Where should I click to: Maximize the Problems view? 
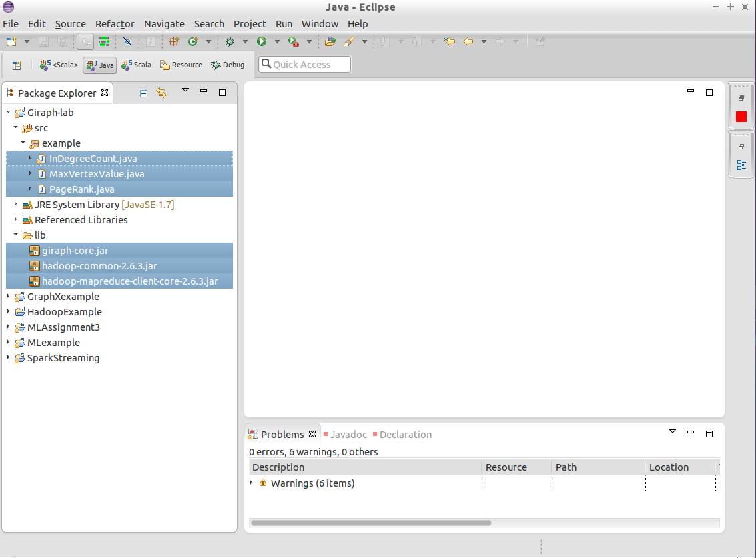pyautogui.click(x=709, y=434)
